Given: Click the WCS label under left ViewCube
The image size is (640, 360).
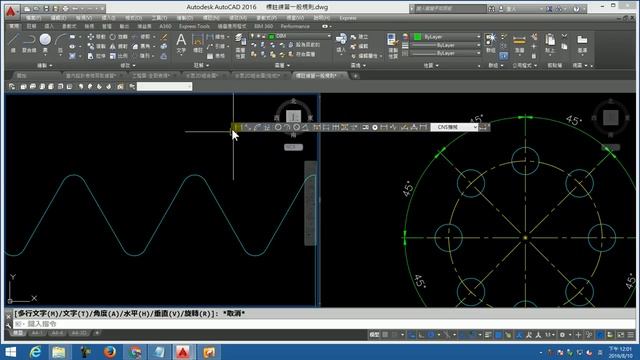Looking at the screenshot, I should click(293, 147).
